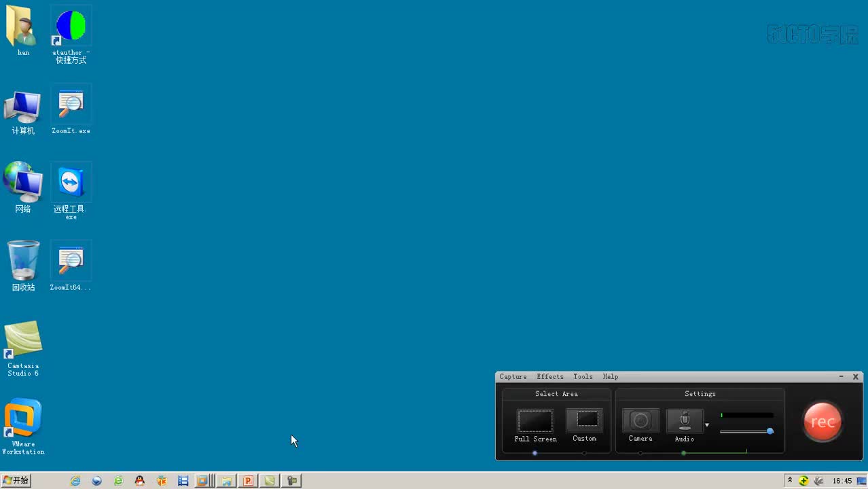Open the file explorer taskbar button
The width and height of the screenshot is (868, 489).
[226, 481]
